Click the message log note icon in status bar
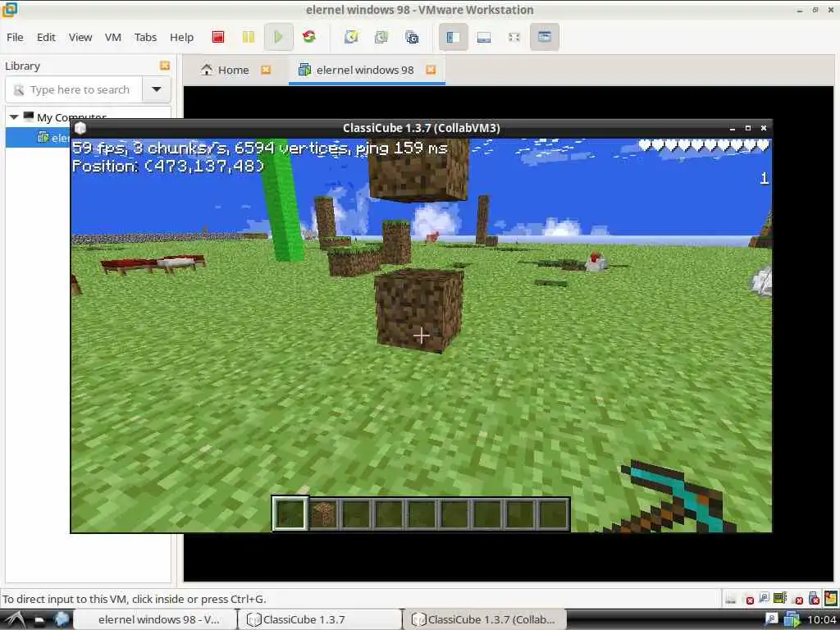Image resolution: width=840 pixels, height=630 pixels. [x=831, y=597]
